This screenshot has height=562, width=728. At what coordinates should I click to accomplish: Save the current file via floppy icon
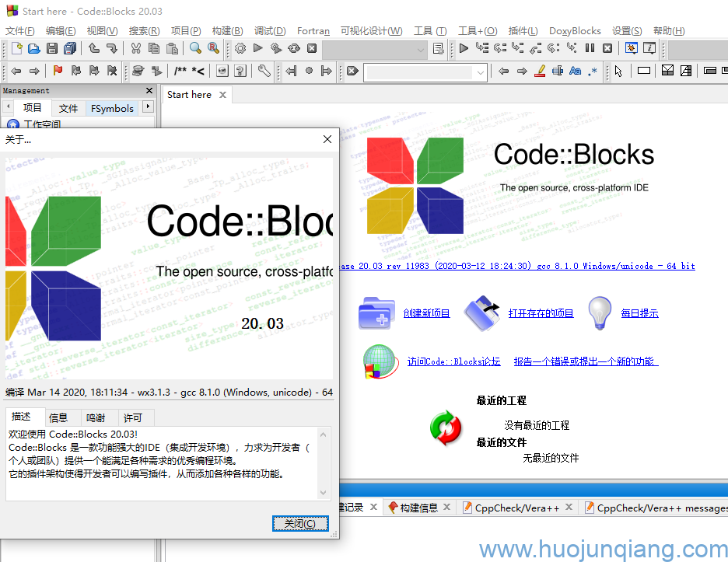tap(52, 48)
